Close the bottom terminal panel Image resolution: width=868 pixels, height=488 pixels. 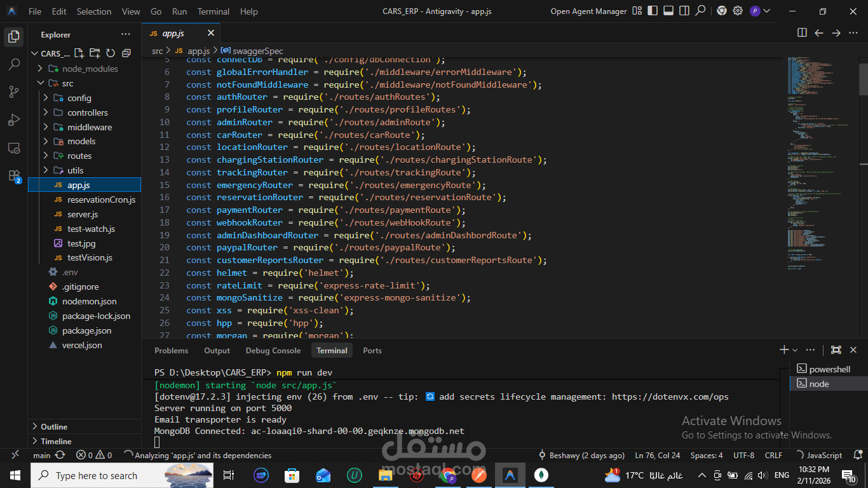click(853, 350)
